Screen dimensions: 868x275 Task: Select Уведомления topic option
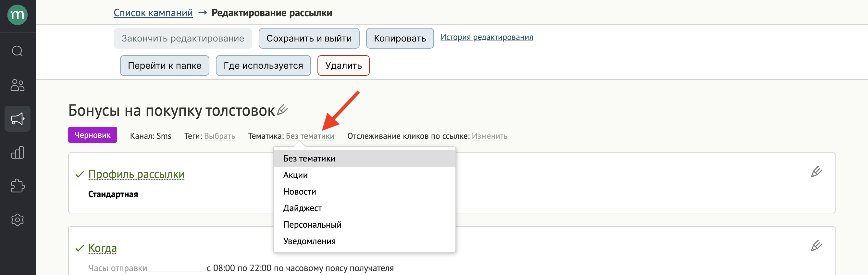point(365,241)
